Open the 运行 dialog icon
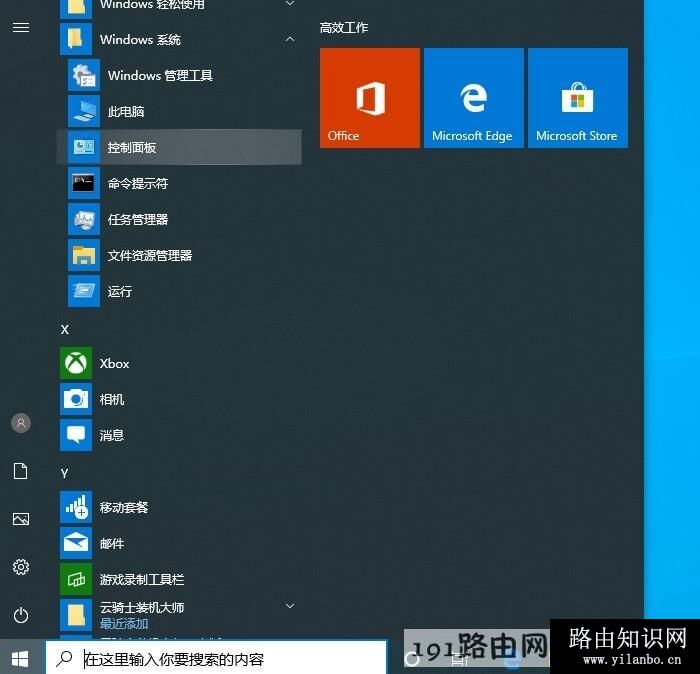The image size is (700, 674). (x=84, y=291)
